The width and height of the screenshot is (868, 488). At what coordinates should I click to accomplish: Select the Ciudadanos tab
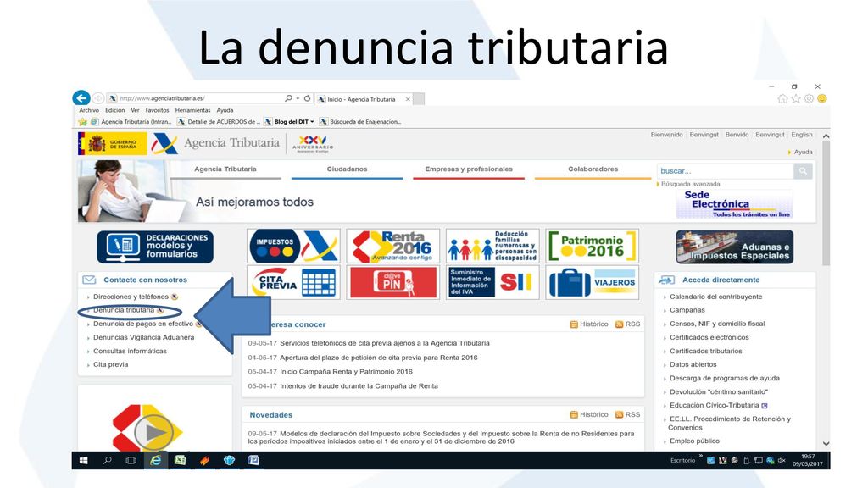click(x=347, y=169)
